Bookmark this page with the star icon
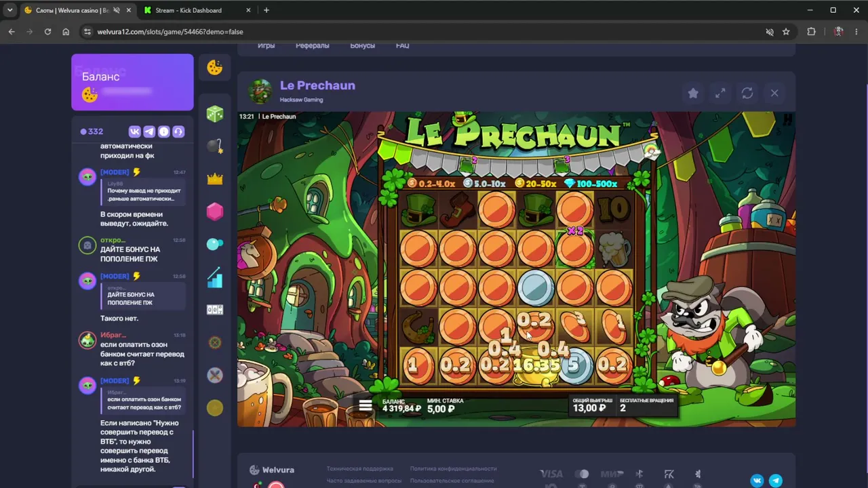The height and width of the screenshot is (488, 868). click(x=786, y=32)
